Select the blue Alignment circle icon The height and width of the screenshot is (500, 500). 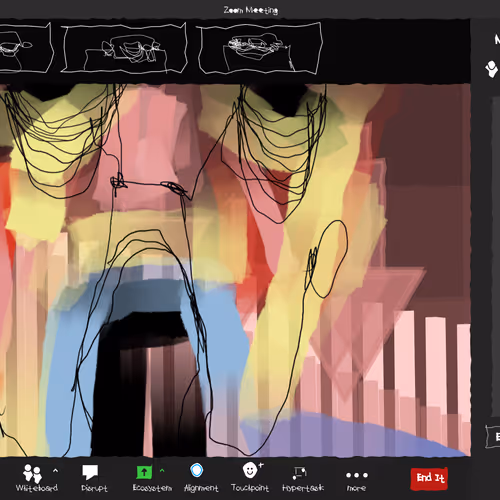pos(197,471)
